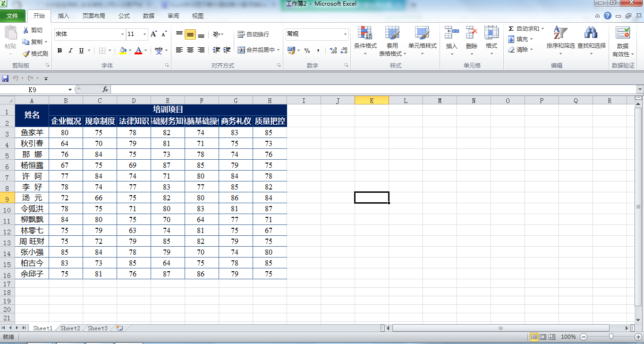The image size is (644, 344).
Task: Decrease font size with the small A icon
Action: click(164, 34)
